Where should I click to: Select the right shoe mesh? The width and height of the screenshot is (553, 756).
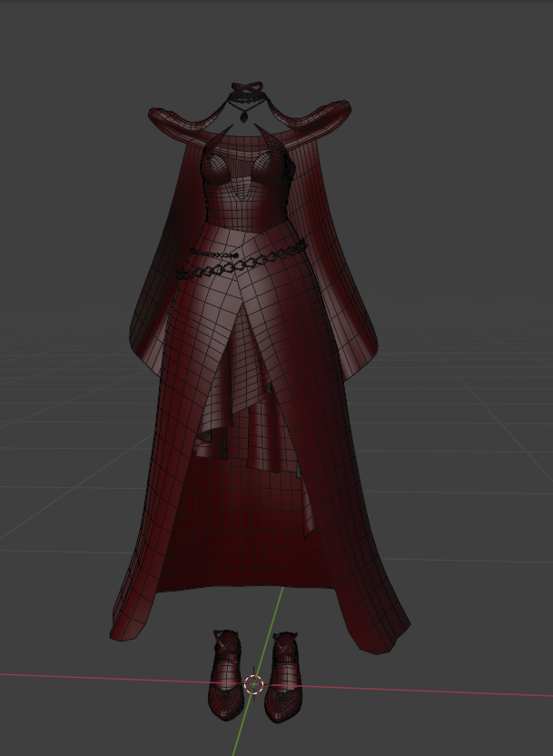tap(285, 677)
